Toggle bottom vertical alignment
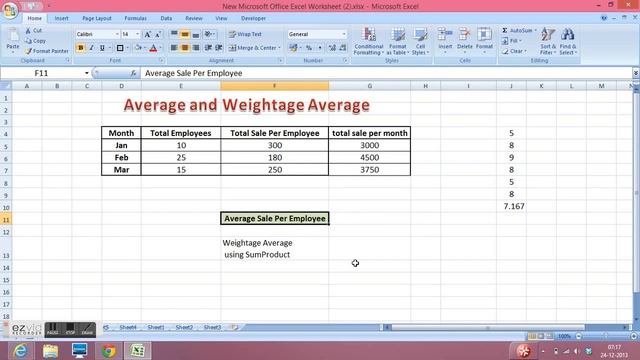 click(x=196, y=34)
